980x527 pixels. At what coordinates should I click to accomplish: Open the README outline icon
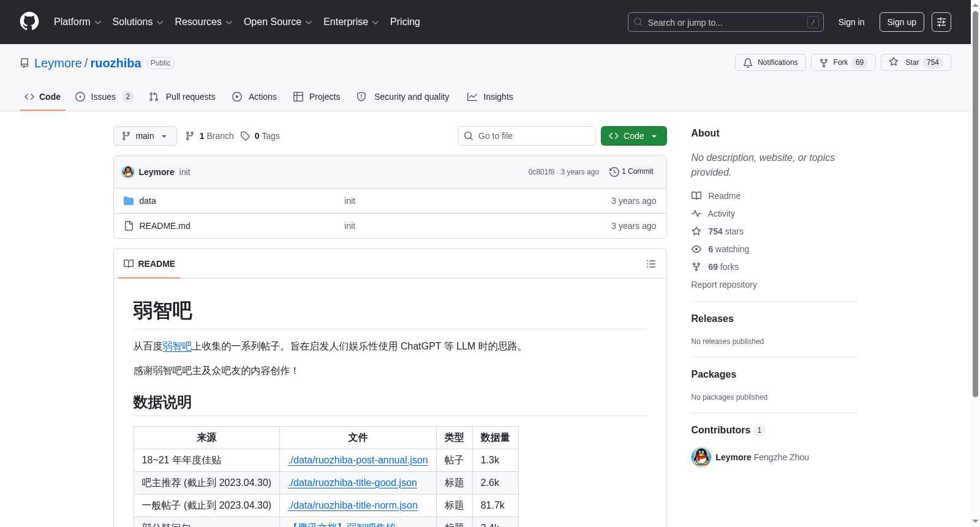coord(651,264)
